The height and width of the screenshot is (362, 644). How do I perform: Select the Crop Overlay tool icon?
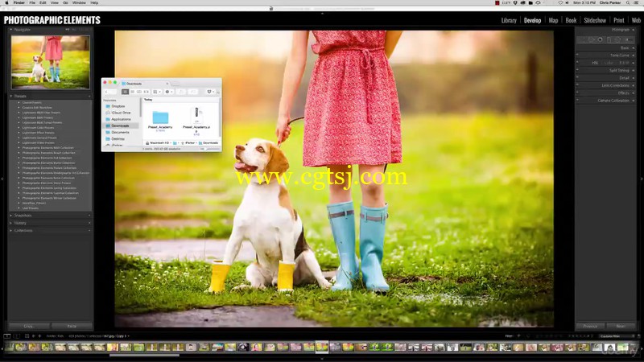pos(582,39)
